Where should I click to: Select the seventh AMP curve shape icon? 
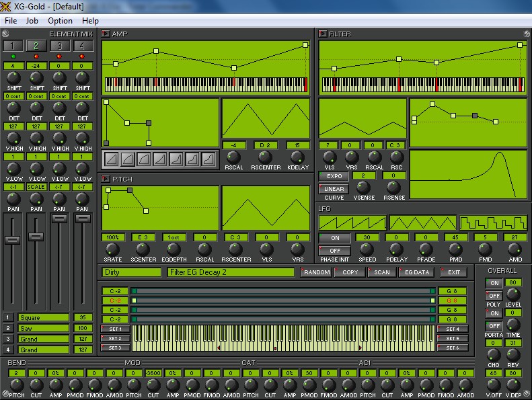click(x=208, y=159)
